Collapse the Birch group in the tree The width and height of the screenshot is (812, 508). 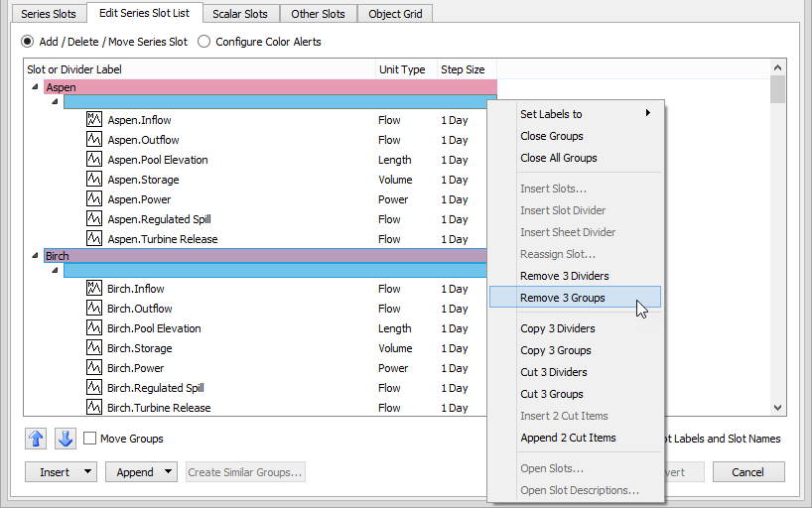pyautogui.click(x=36, y=256)
